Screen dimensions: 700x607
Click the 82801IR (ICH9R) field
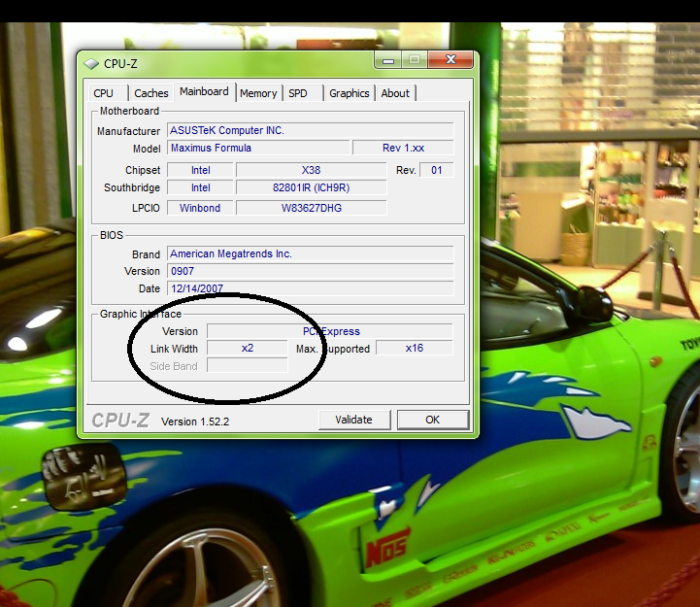311,187
